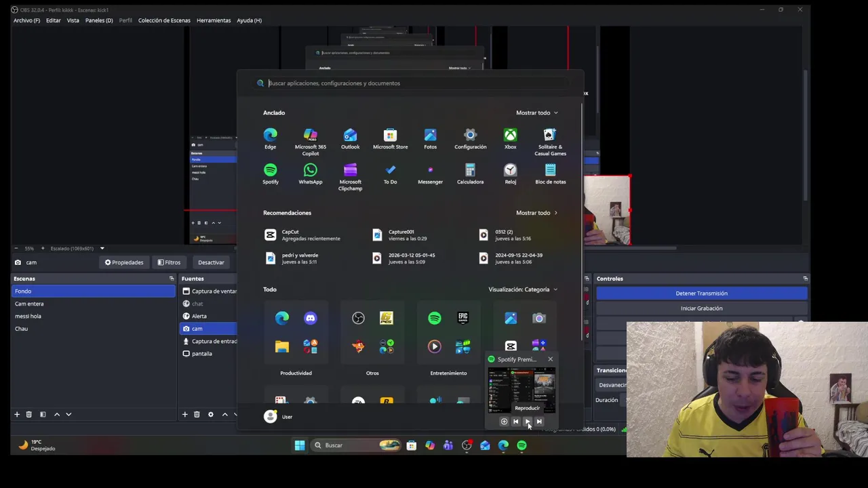Screen dimensions: 868x488
Task: Open Paneles menu in OBS
Action: tap(99, 20)
